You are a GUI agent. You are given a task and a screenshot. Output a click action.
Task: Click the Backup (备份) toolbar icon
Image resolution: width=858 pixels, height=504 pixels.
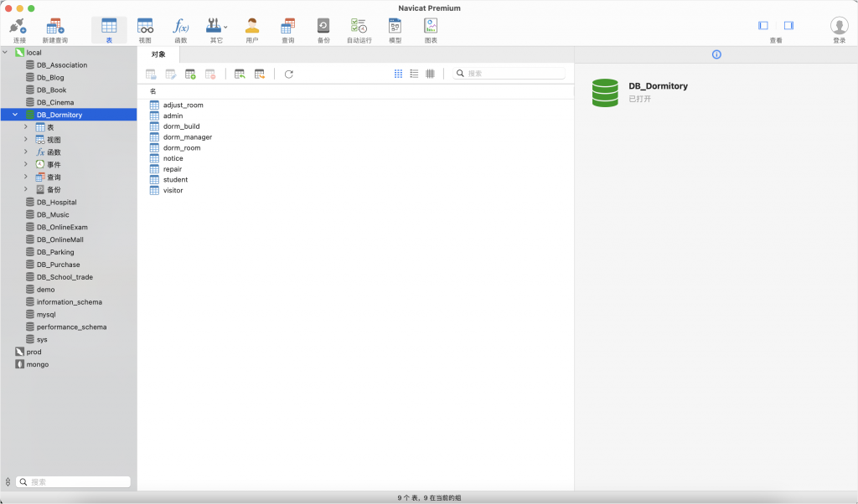[x=323, y=27]
